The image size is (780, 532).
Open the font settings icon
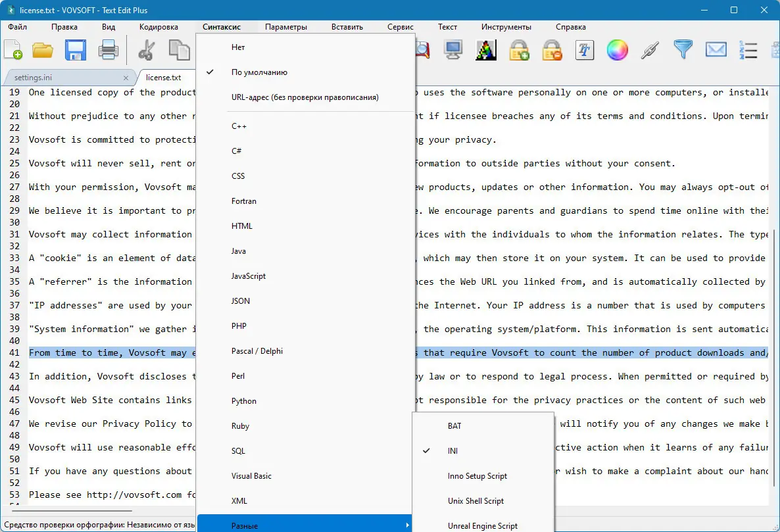coord(585,50)
